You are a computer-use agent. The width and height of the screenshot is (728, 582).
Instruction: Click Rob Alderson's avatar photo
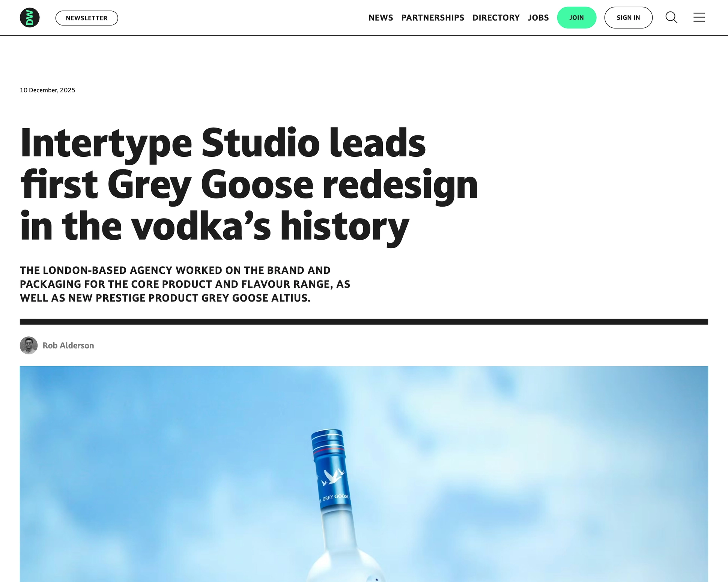pos(29,345)
